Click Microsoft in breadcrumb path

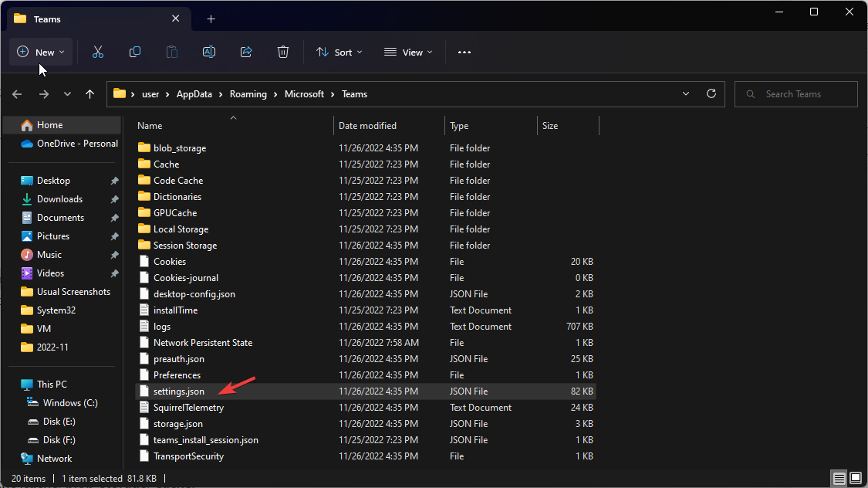click(x=304, y=94)
